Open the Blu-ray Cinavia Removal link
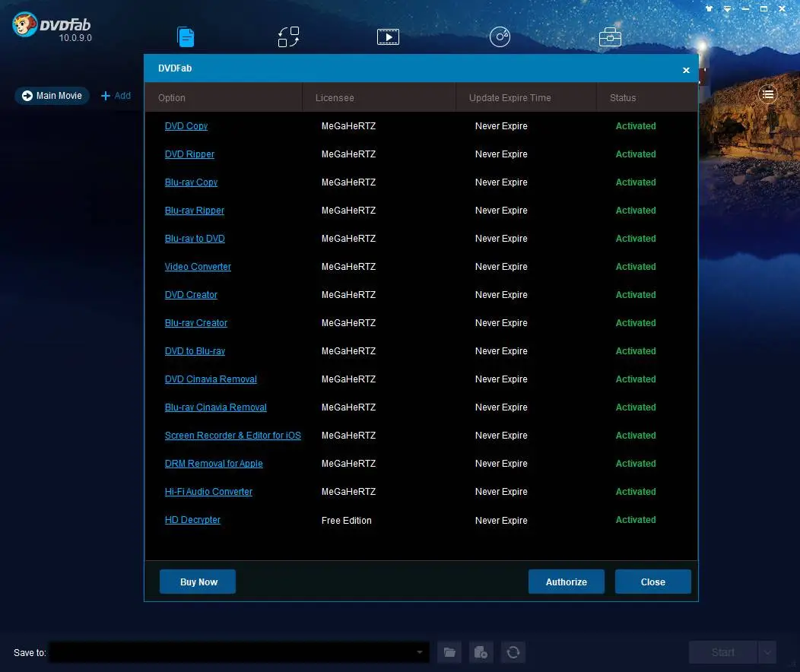The height and width of the screenshot is (672, 800). click(216, 407)
